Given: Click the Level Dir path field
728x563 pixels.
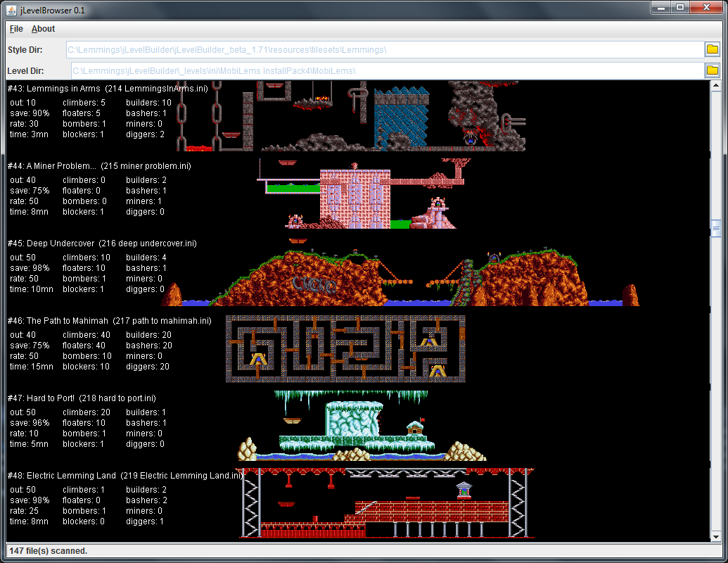Looking at the screenshot, I should [388, 71].
